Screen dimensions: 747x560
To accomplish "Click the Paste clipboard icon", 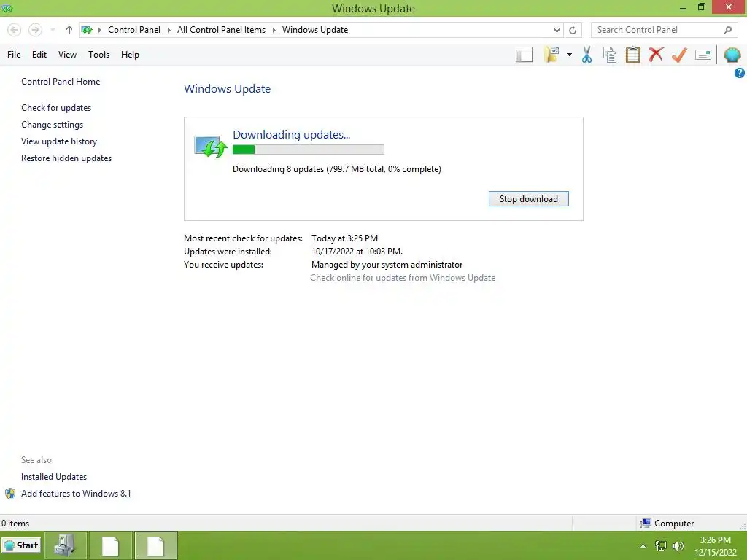I will 632,55.
